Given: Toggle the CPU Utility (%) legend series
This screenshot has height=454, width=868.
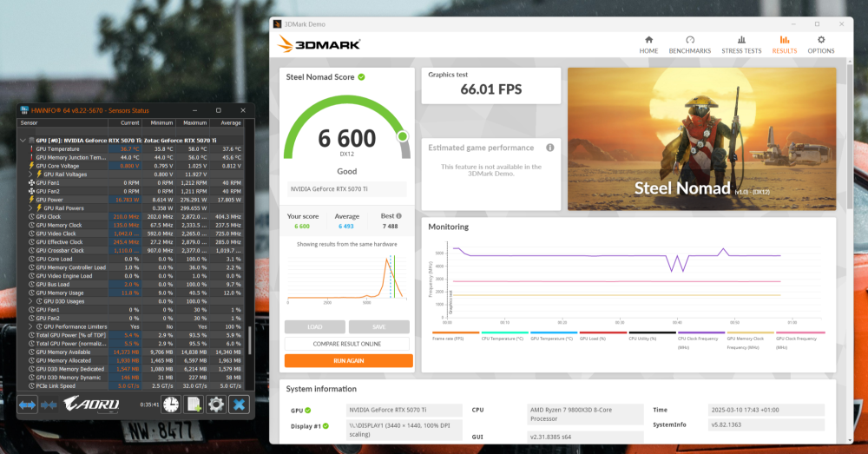Looking at the screenshot, I should point(652,337).
